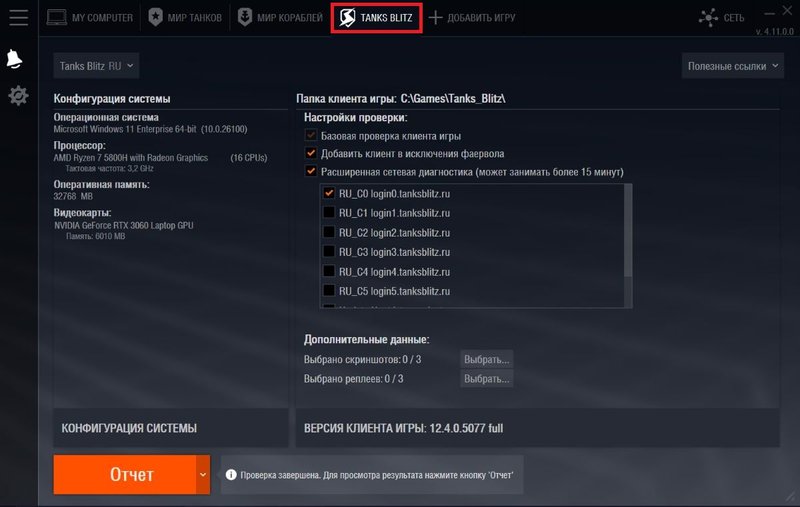
Task: Click the notifications bell icon
Action: tap(17, 59)
